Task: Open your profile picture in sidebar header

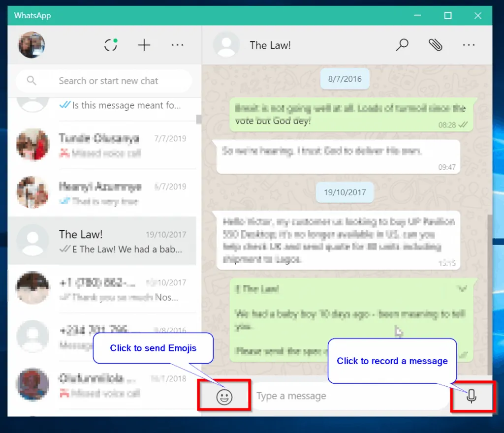Action: 31,45
